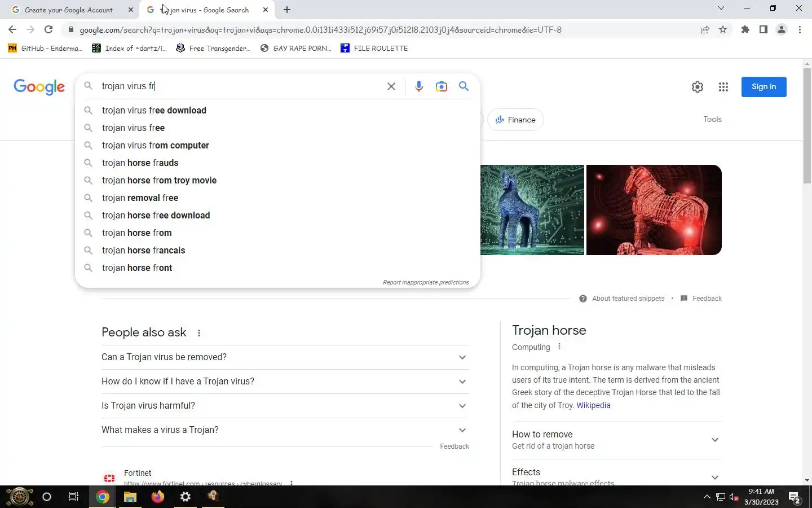Open blue circuit Trojan horse thumbnail

tap(532, 210)
